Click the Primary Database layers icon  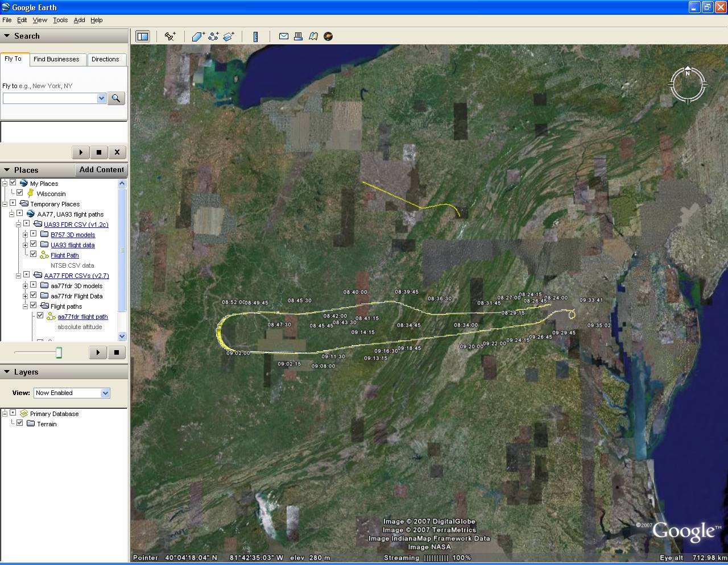(x=23, y=414)
